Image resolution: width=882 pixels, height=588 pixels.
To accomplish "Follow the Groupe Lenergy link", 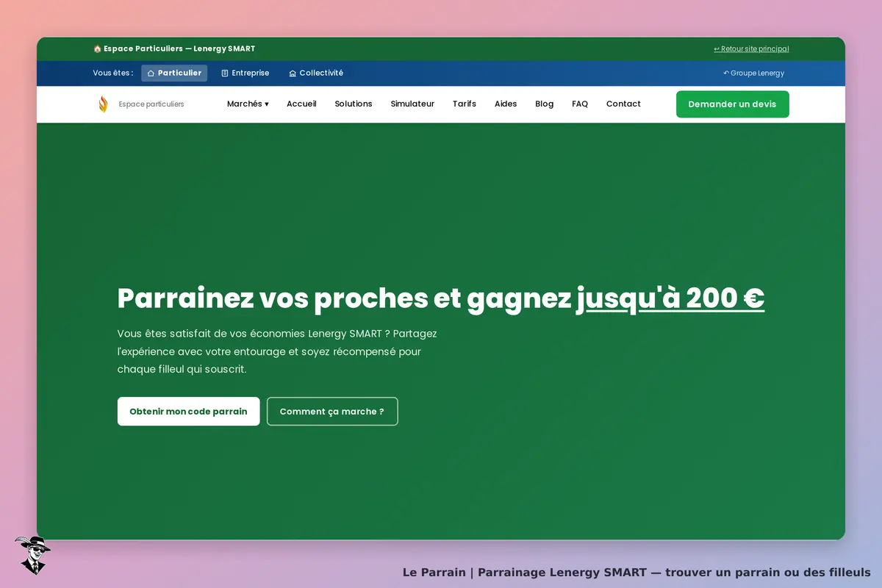I will (753, 73).
